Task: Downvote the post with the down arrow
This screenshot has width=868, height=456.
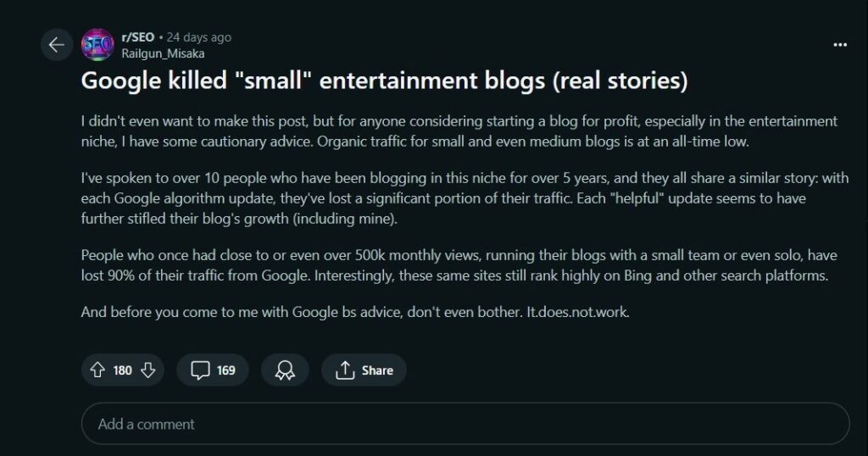Action: [x=148, y=370]
